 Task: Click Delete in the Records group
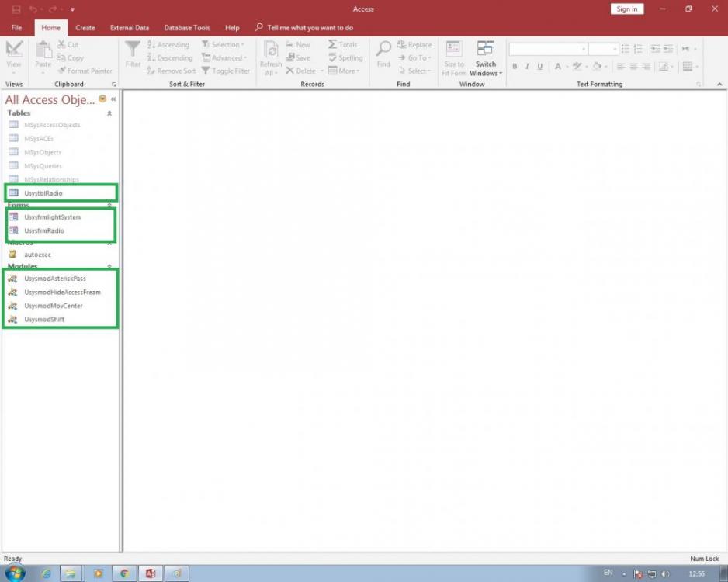[x=301, y=71]
